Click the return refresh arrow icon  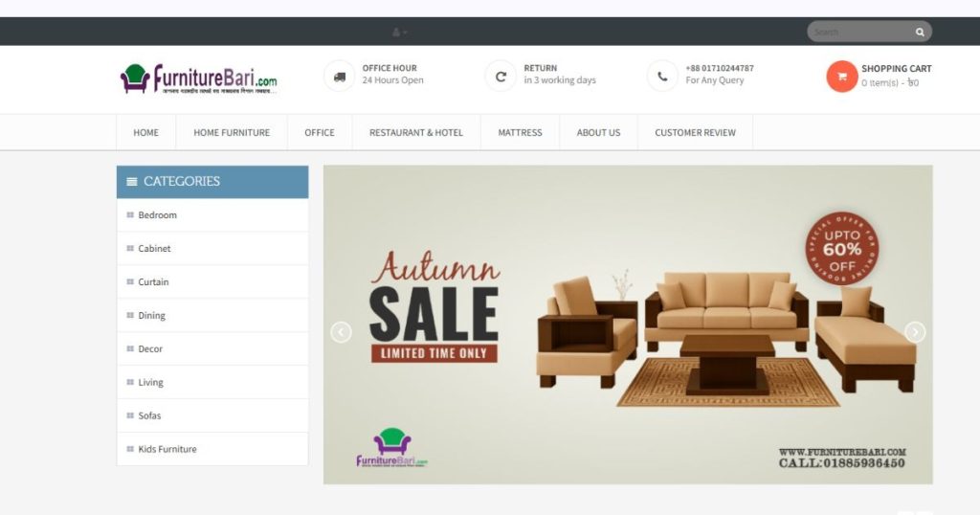501,77
